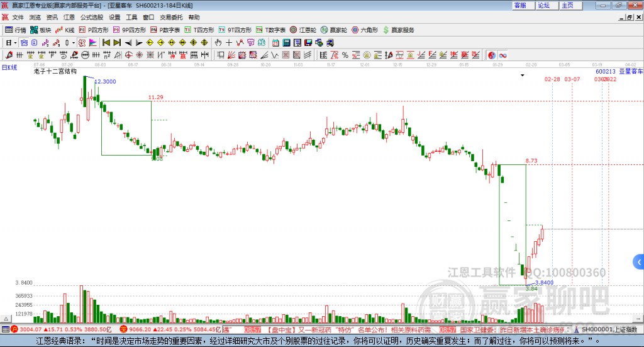Open the 浏览 menu
The height and width of the screenshot is (347, 644).
click(35, 17)
